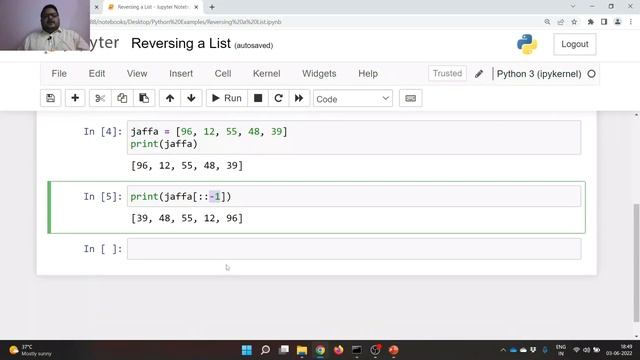Restart the kernel icon
This screenshot has height=360, width=640.
278,98
